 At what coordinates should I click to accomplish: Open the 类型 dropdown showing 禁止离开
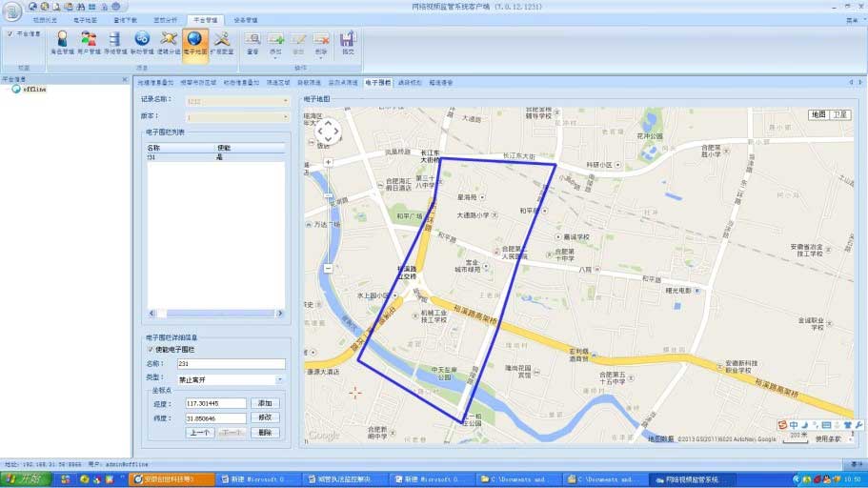pos(279,378)
